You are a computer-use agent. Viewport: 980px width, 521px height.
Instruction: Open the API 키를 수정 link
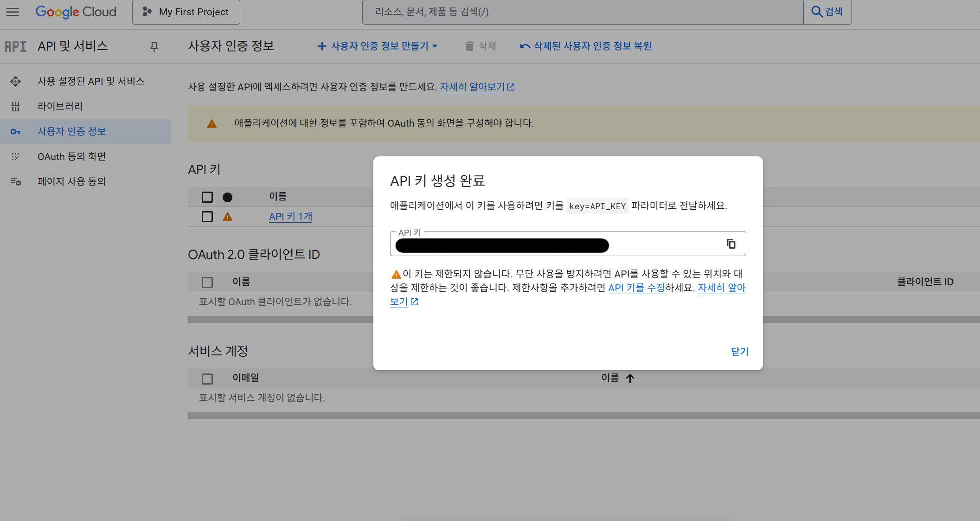(x=636, y=288)
